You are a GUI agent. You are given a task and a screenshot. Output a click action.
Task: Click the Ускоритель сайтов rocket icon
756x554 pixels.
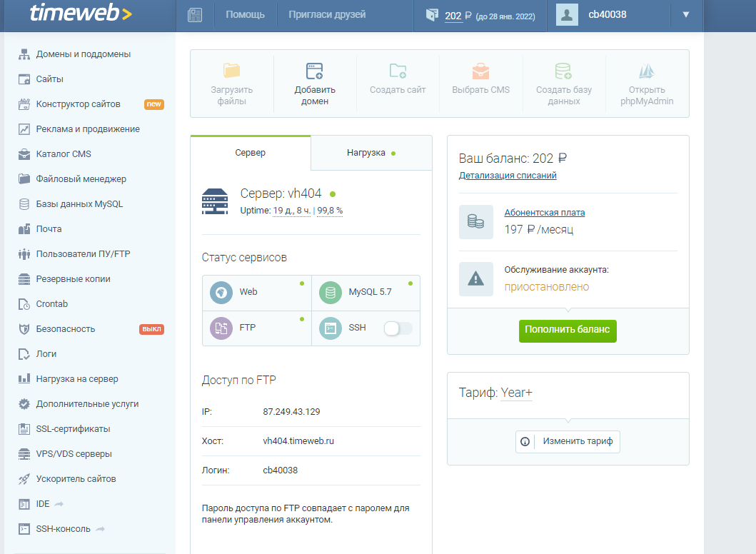pyautogui.click(x=24, y=479)
